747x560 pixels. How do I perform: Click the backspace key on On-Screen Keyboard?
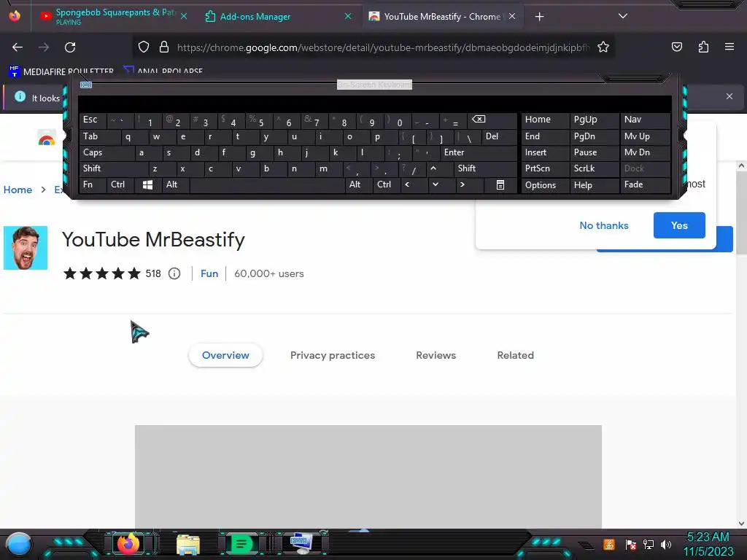[x=491, y=120]
